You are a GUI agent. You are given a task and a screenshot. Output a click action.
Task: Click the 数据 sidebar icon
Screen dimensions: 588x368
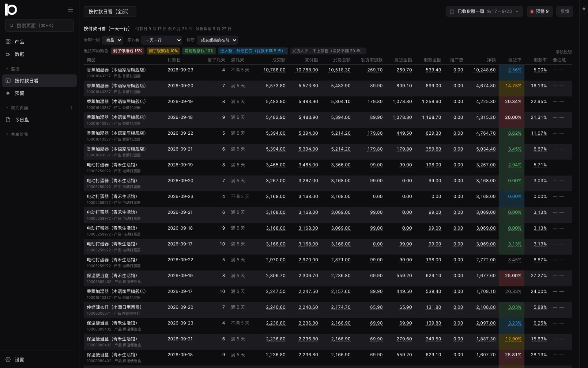8,54
